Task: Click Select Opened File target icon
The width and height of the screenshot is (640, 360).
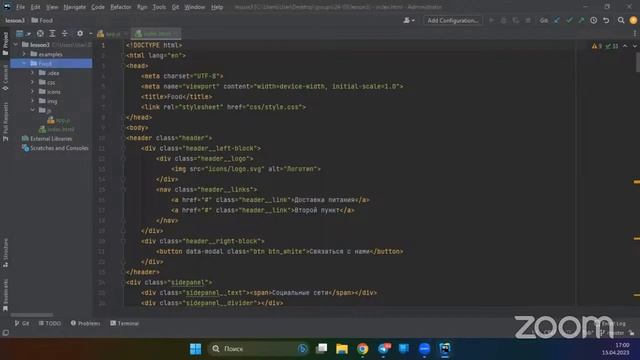Action: tap(40, 33)
